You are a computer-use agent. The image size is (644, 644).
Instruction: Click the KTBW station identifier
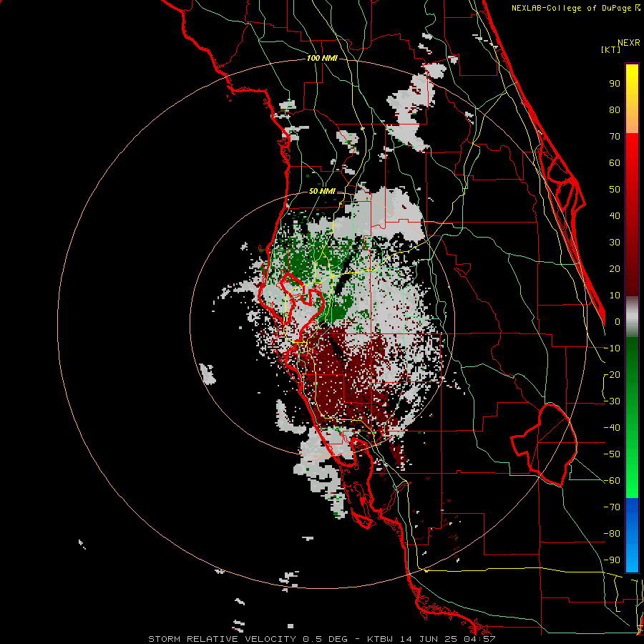click(381, 639)
